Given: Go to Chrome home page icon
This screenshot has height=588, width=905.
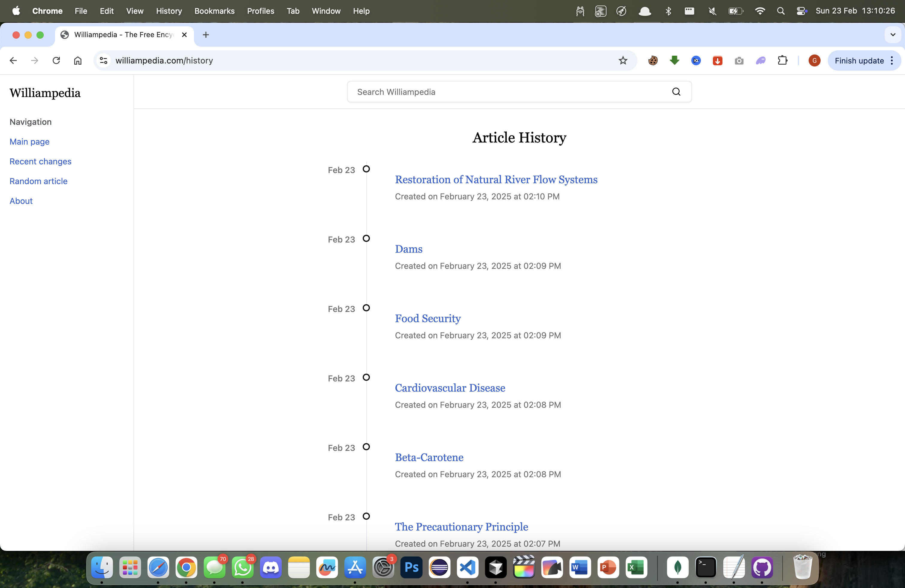Looking at the screenshot, I should (x=78, y=60).
